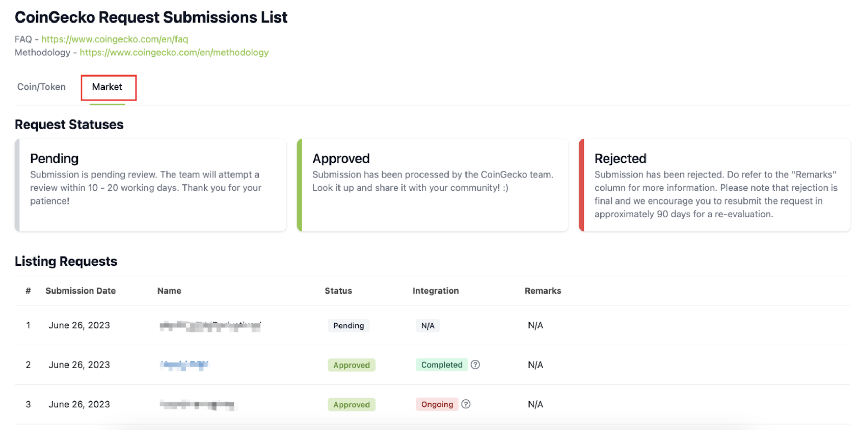The height and width of the screenshot is (441, 868).
Task: Open the blurred blue name link in row 2
Action: (x=184, y=365)
